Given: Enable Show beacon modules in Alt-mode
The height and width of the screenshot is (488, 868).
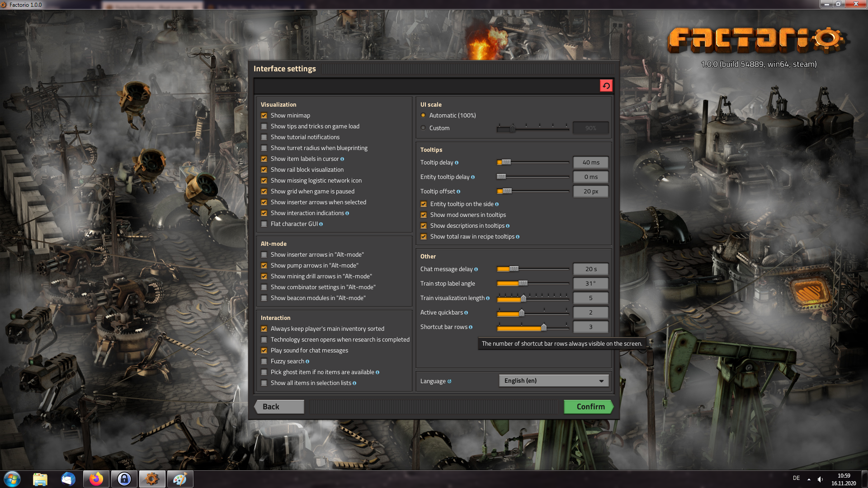Looking at the screenshot, I should tap(264, 298).
